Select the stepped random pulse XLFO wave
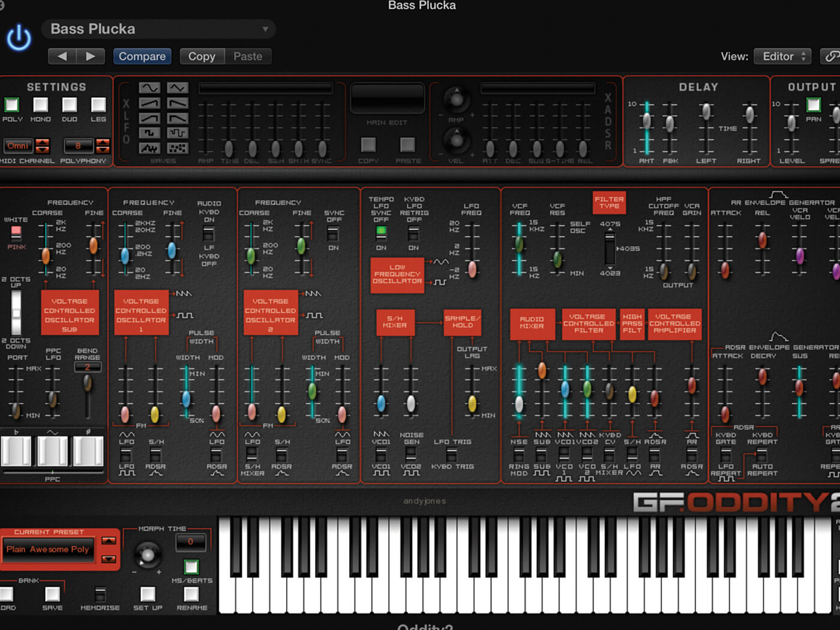Image resolution: width=840 pixels, height=630 pixels. point(177,133)
